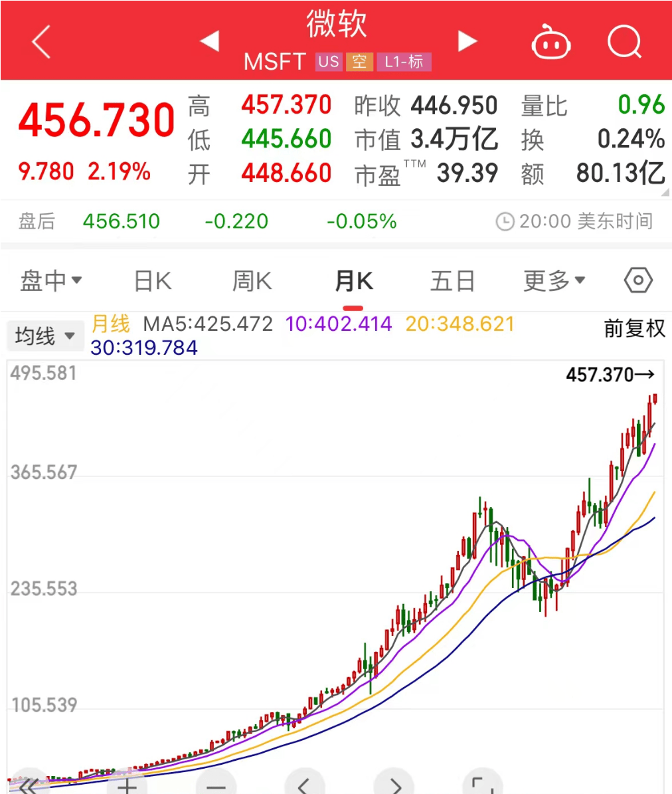Tap the 495.581 y-axis label
This screenshot has height=794, width=672.
point(44,373)
